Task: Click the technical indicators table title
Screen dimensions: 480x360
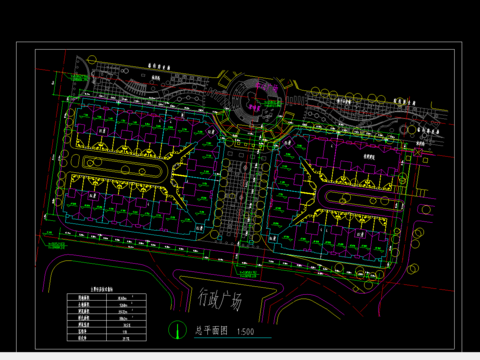Action: tap(102, 289)
